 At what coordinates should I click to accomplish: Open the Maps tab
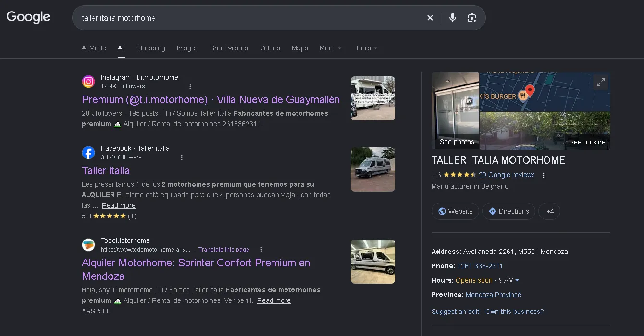pos(299,48)
